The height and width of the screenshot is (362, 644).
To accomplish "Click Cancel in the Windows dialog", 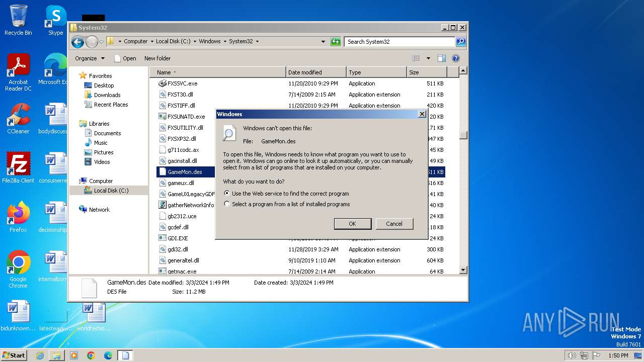I will 394,224.
